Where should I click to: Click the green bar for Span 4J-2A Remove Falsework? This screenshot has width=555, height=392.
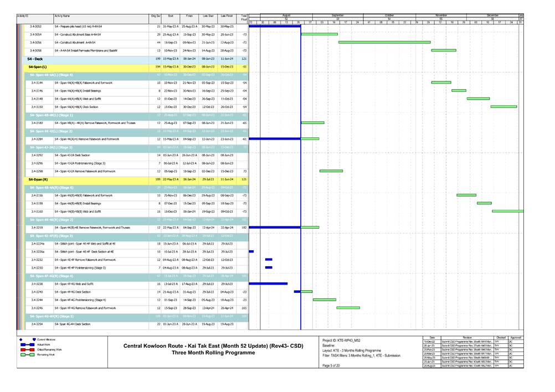(x=331, y=171)
